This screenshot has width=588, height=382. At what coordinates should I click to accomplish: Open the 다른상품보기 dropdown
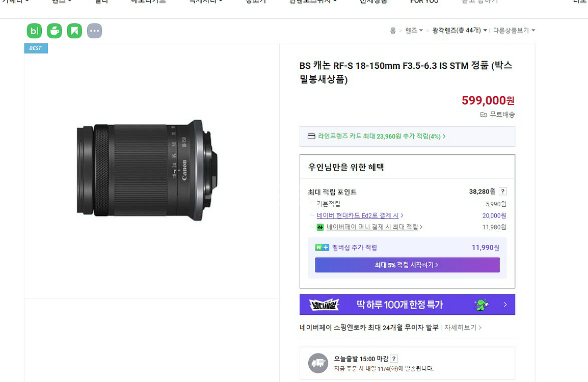pos(513,30)
